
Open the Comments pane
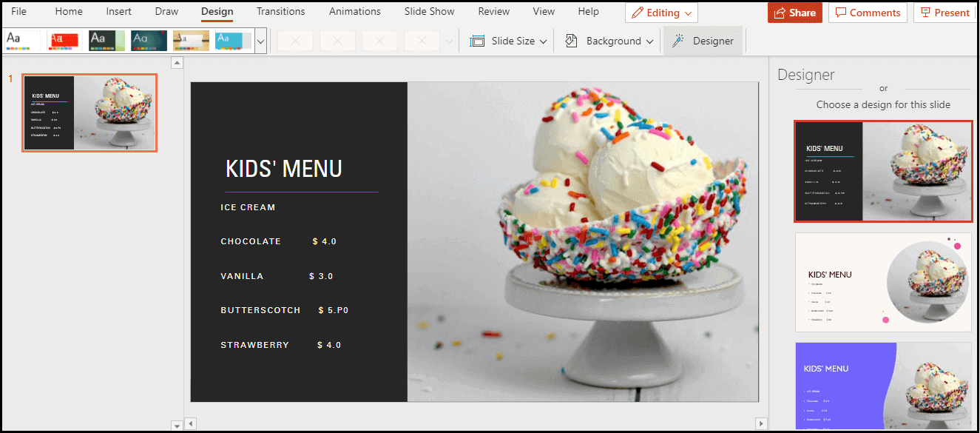[x=867, y=13]
